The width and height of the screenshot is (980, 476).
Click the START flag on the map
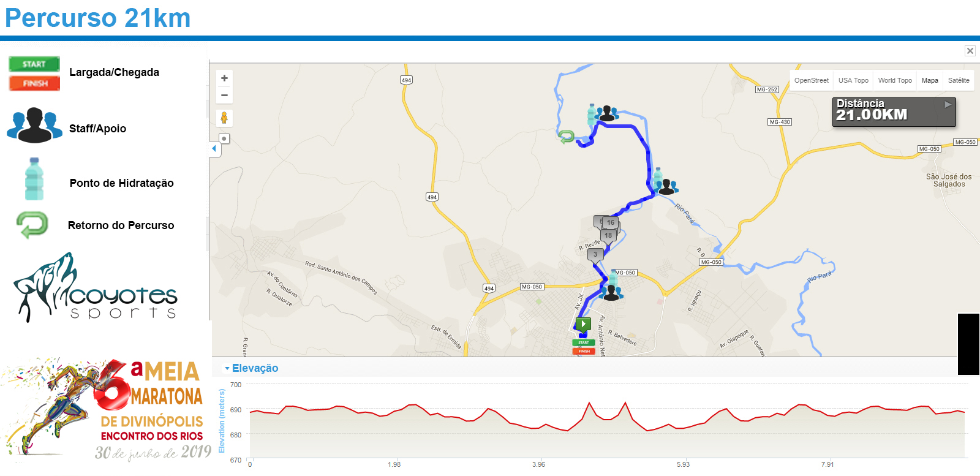(583, 342)
